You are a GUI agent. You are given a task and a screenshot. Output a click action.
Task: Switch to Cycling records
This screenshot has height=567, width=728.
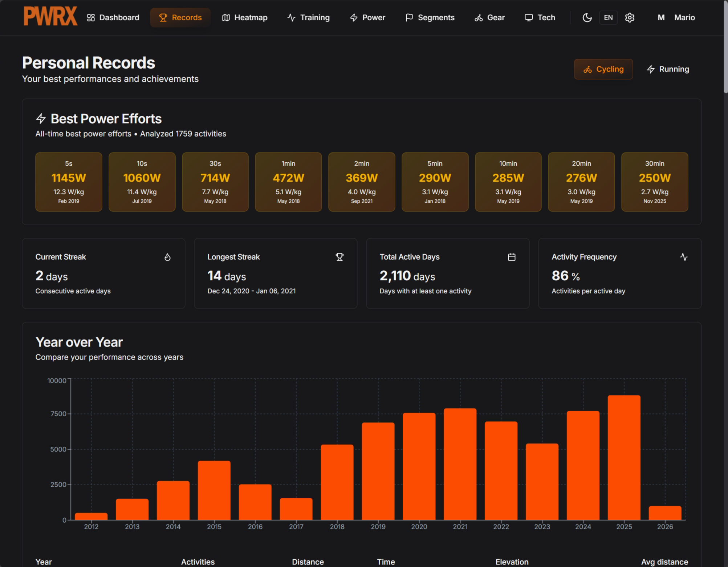coord(603,69)
